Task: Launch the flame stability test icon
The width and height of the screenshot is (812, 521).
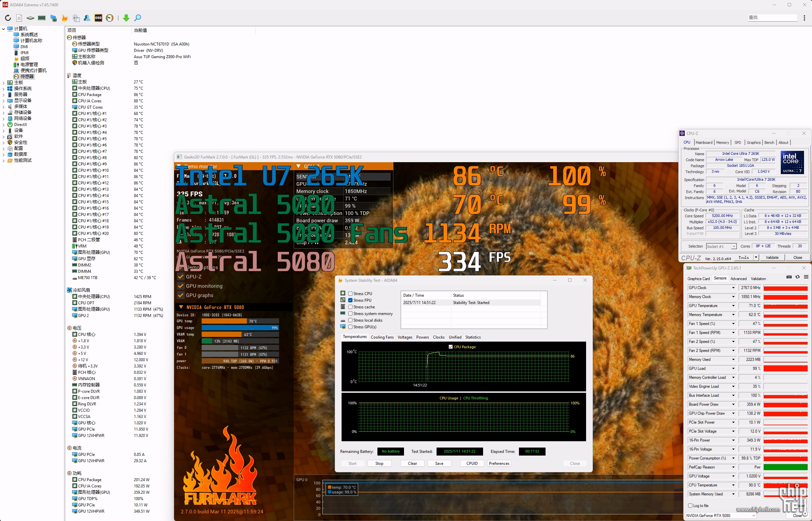Action: click(64, 18)
